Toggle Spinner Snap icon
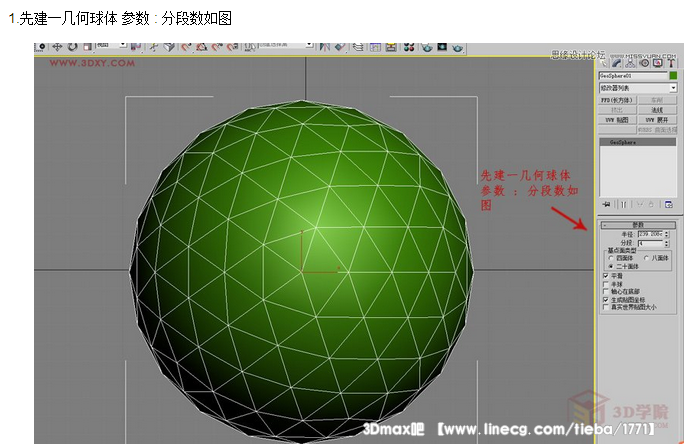Viewport: 684px width, 446px height. (233, 47)
